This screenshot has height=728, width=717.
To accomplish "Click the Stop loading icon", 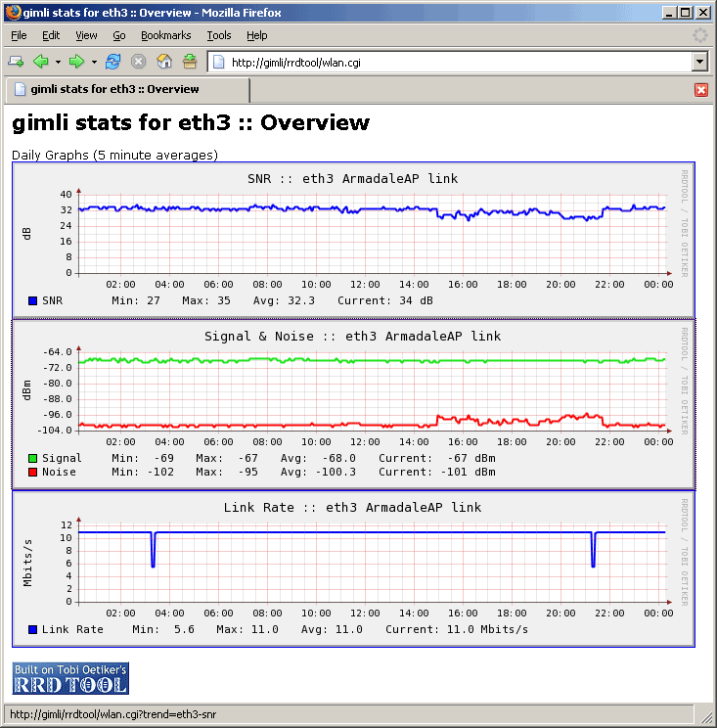I will (x=138, y=62).
